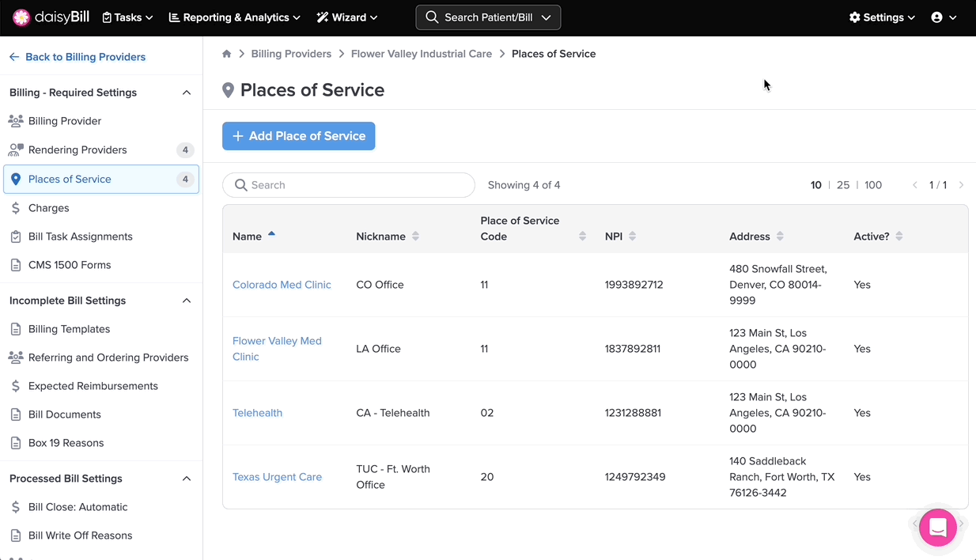The height and width of the screenshot is (560, 976).
Task: Click nickname CO Office
Action: pyautogui.click(x=380, y=285)
